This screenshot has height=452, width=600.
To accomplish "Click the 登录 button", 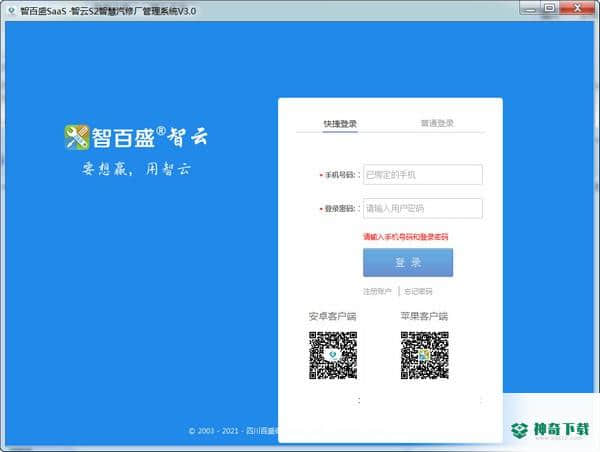I will [x=408, y=262].
